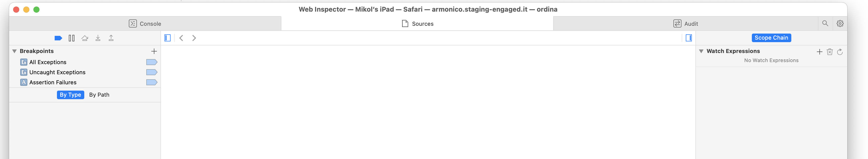Image resolution: width=868 pixels, height=159 pixels.
Task: Click the pause script execution icon
Action: click(71, 38)
